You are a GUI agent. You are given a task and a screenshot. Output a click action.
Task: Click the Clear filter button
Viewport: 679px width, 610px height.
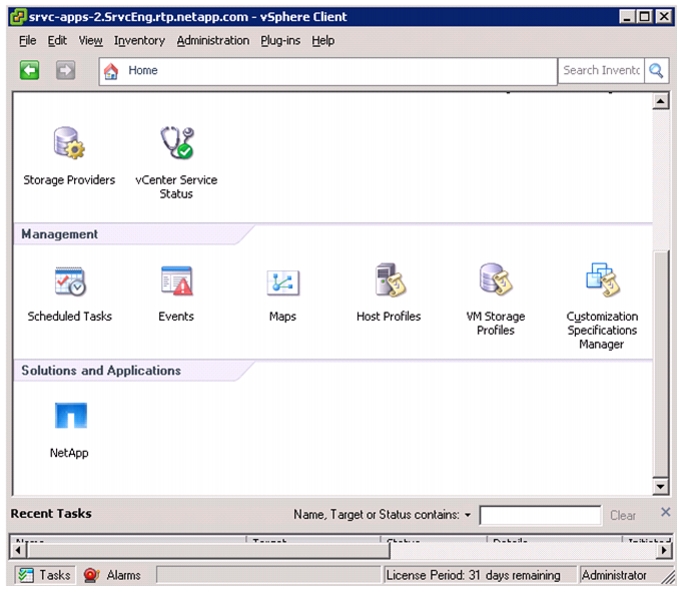click(623, 515)
